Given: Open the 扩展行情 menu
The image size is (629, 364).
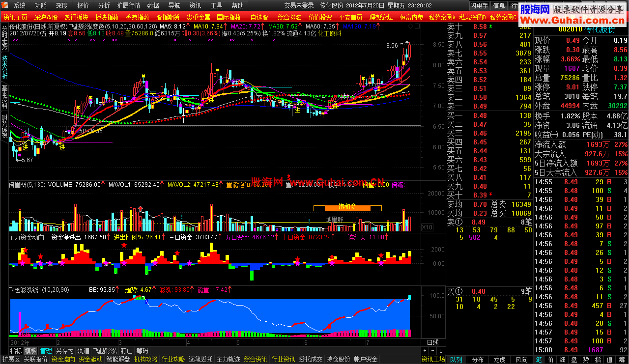Looking at the screenshot, I should [129, 6].
